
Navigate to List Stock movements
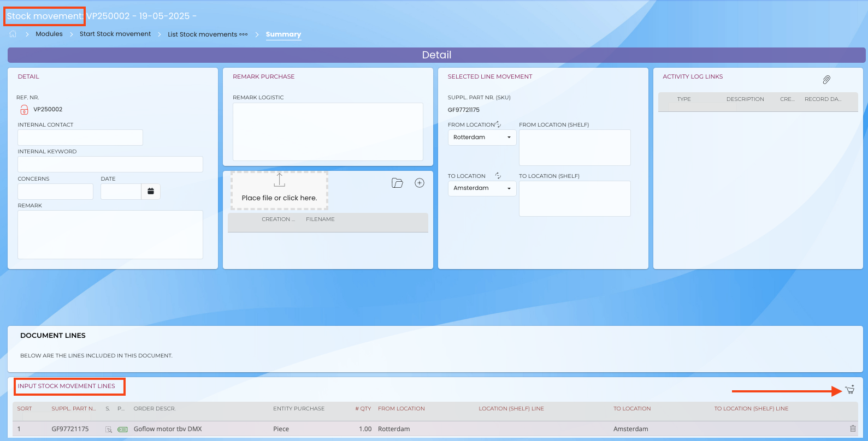202,34
